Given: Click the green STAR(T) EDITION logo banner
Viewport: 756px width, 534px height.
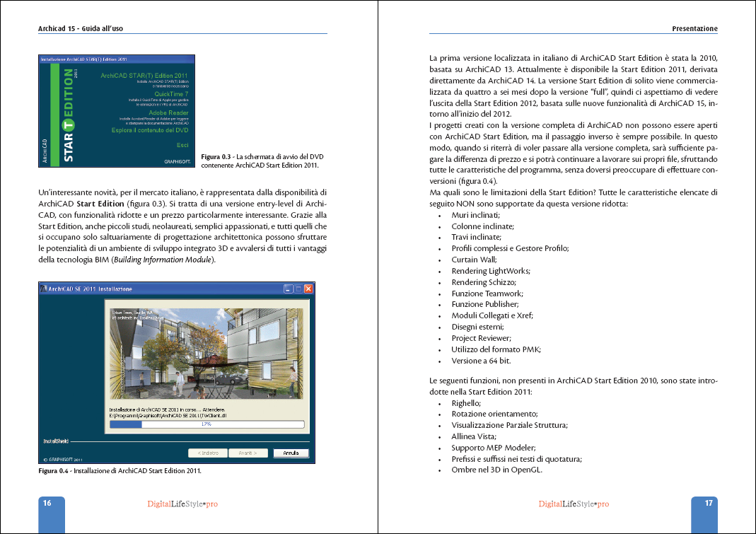Looking at the screenshot, I should (x=69, y=117).
